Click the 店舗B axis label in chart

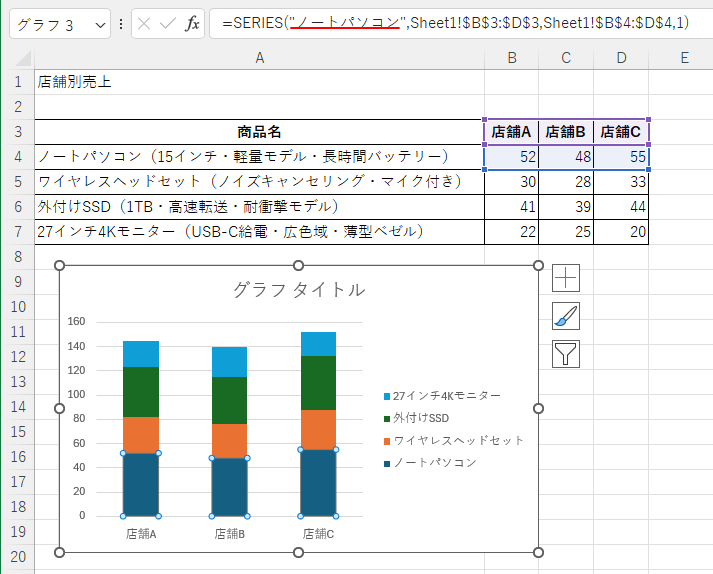230,534
